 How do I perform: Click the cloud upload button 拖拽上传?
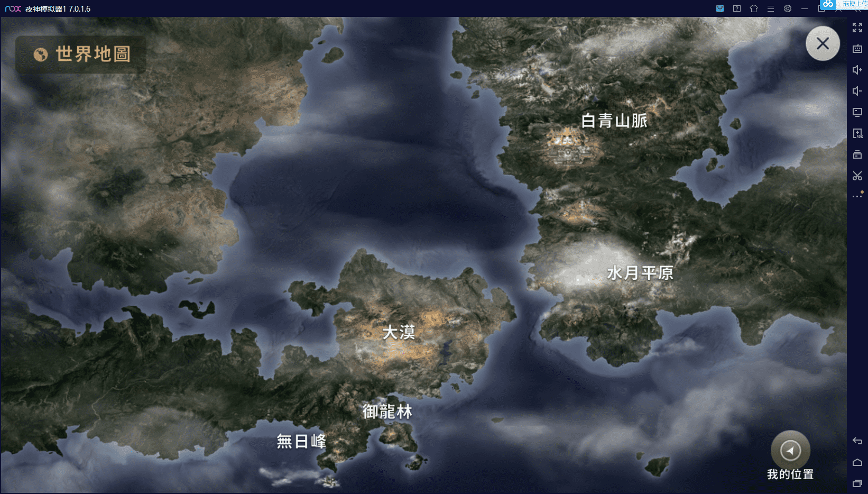tap(844, 4)
